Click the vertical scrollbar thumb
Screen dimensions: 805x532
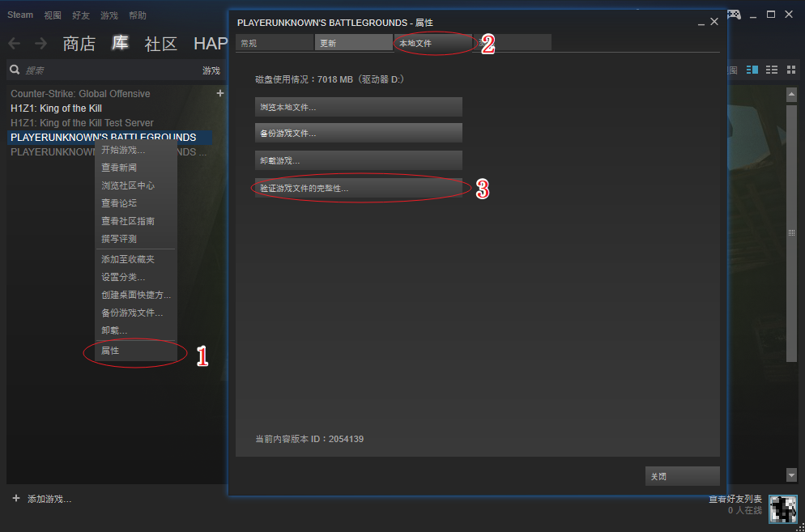[x=791, y=232]
